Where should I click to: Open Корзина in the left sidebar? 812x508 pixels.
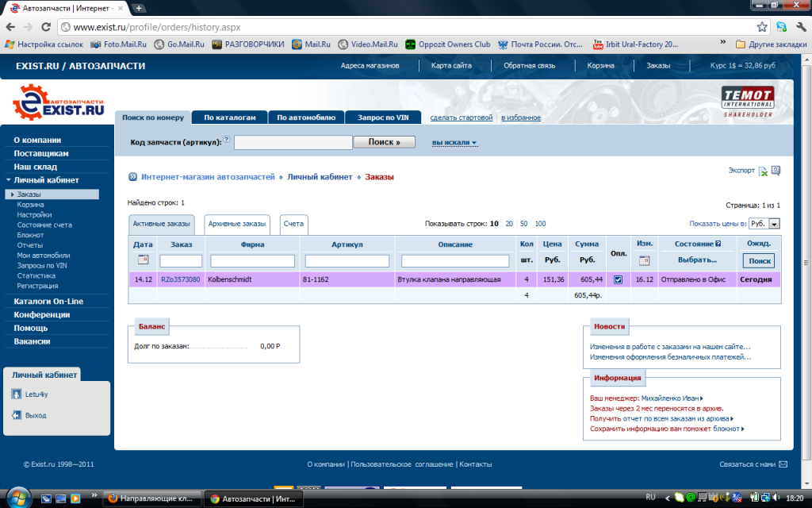click(30, 204)
